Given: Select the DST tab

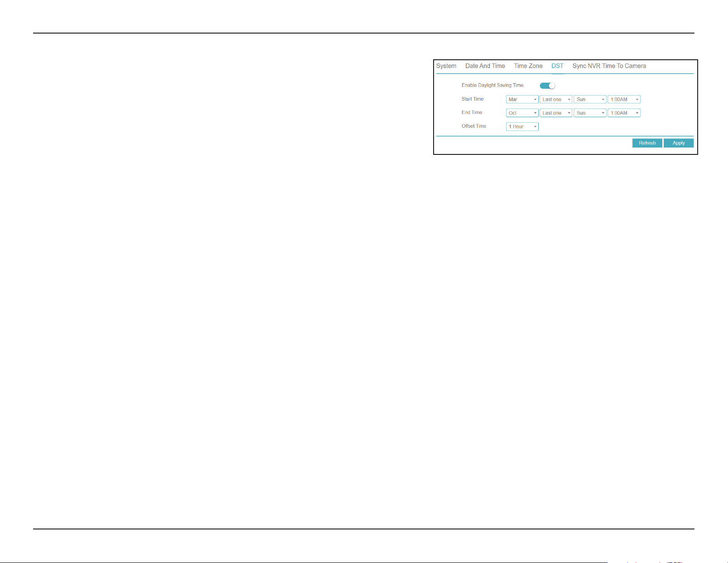Looking at the screenshot, I should click(557, 66).
